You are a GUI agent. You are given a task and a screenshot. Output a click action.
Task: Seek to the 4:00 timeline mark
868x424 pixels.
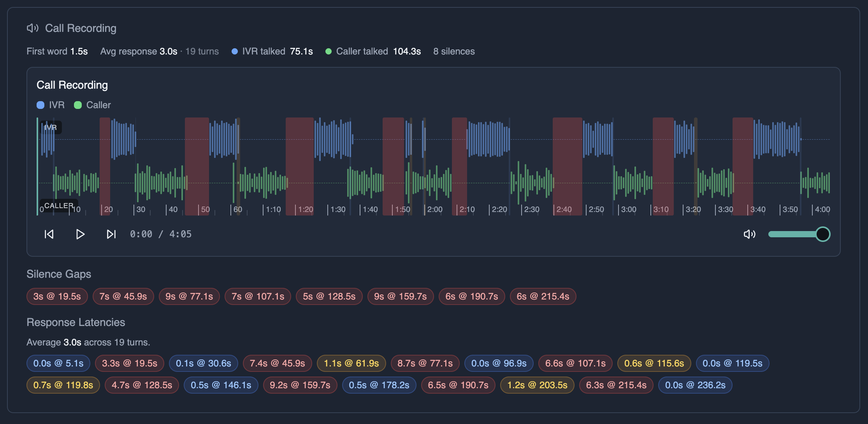tap(822, 209)
